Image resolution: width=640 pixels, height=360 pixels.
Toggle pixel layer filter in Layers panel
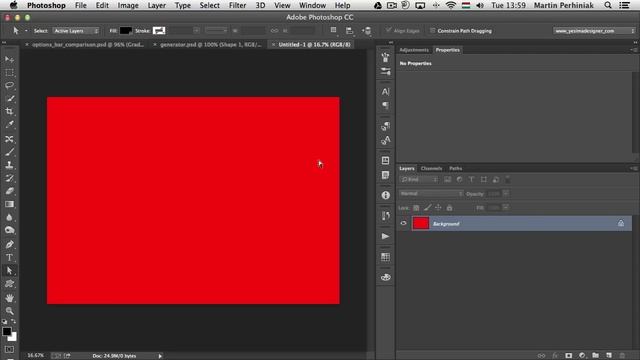click(x=448, y=180)
